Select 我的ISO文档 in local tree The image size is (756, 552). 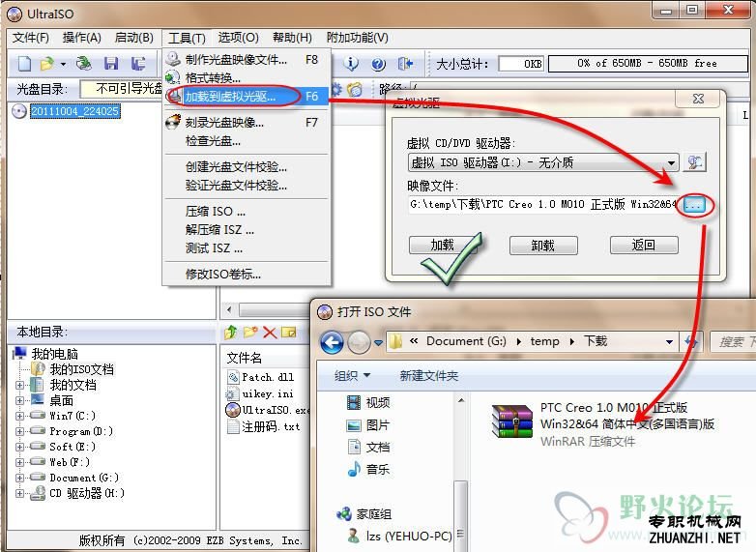(x=81, y=369)
